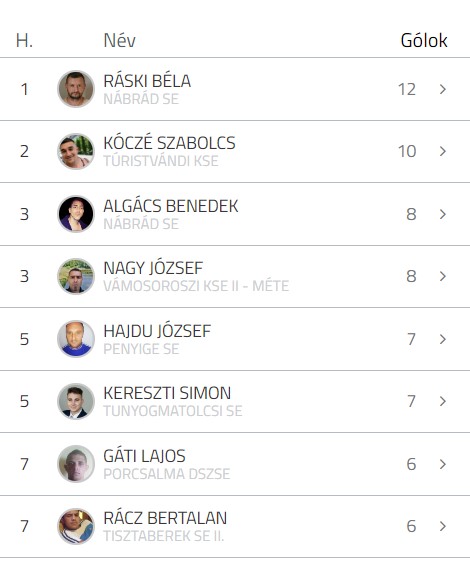
Task: Expand Nagy József's row chevron
Action: pos(442,276)
